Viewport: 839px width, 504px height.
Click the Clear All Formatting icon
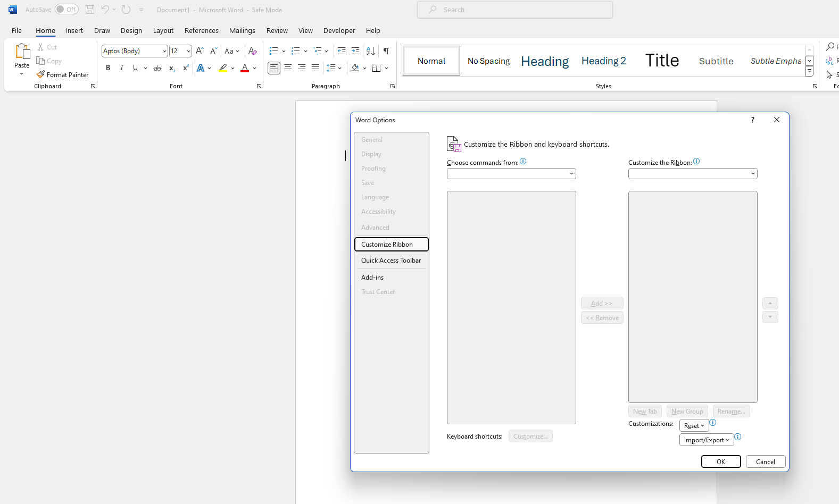tap(253, 51)
